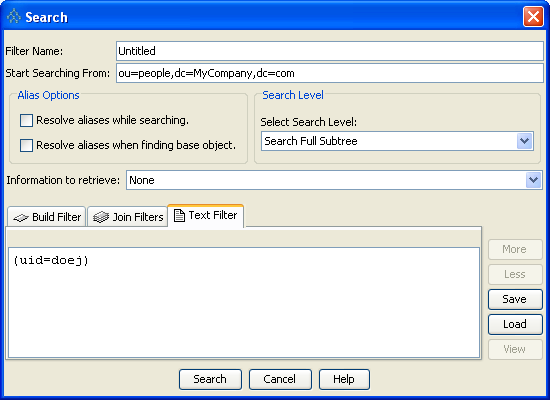
Task: Click the Search window title icon
Action: pyautogui.click(x=14, y=16)
